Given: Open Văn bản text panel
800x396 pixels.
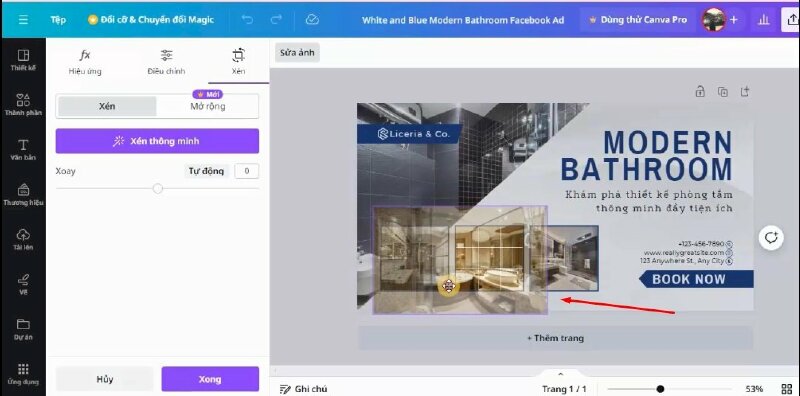Looking at the screenshot, I should (23, 149).
